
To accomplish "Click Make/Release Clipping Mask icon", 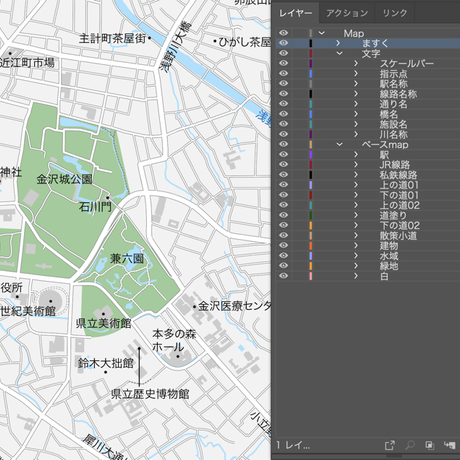I will click(430, 445).
